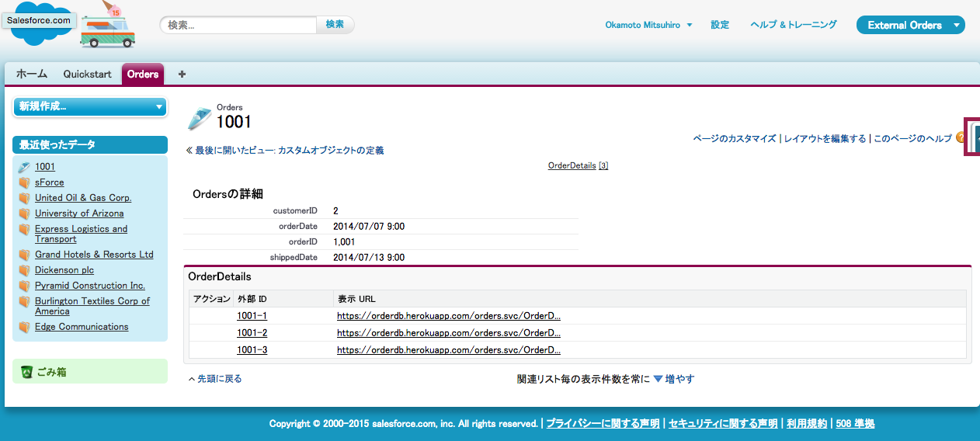Image resolution: width=980 pixels, height=441 pixels.
Task: Open recent item United Oil & Gas Corp.
Action: (83, 198)
